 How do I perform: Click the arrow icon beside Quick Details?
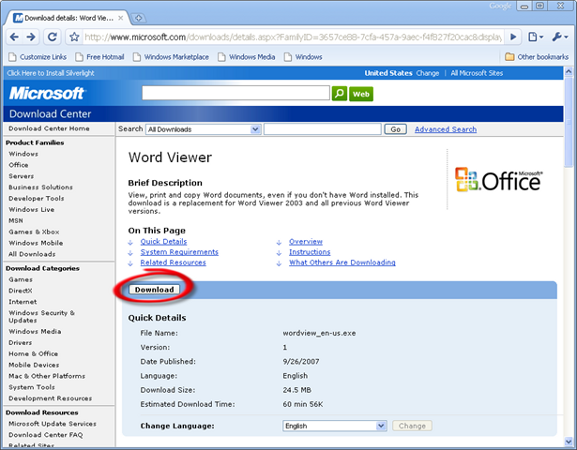click(131, 242)
